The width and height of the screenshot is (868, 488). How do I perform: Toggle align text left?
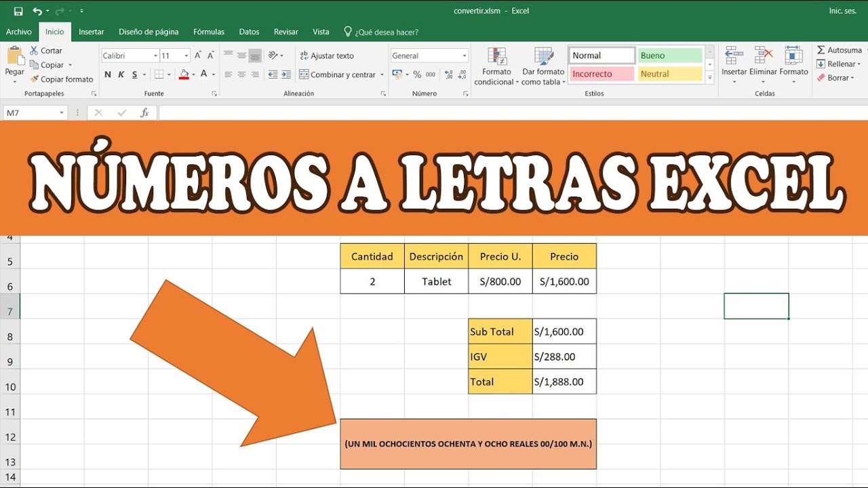pos(229,75)
